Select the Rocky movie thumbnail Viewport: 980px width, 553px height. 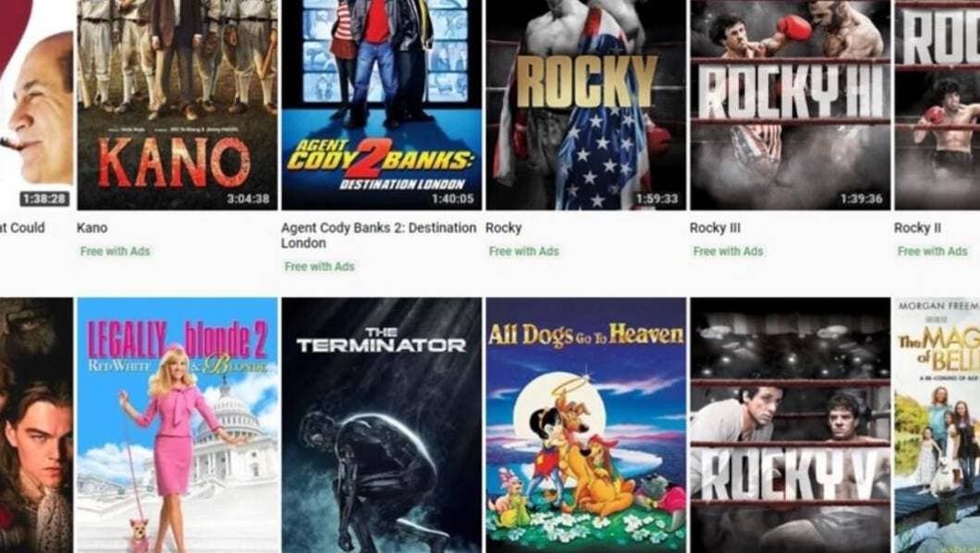point(585,104)
